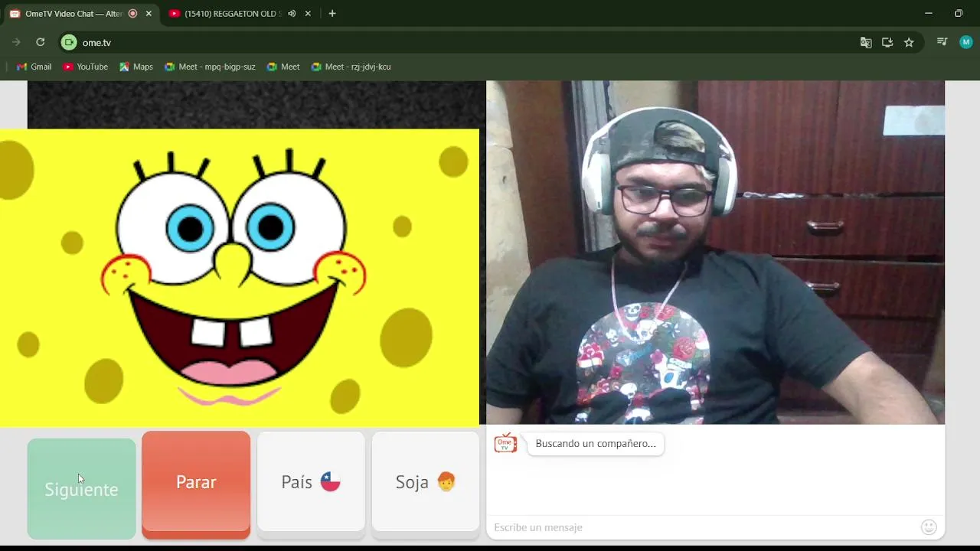
Task: Click the SpongeBob partner video
Action: 240,277
